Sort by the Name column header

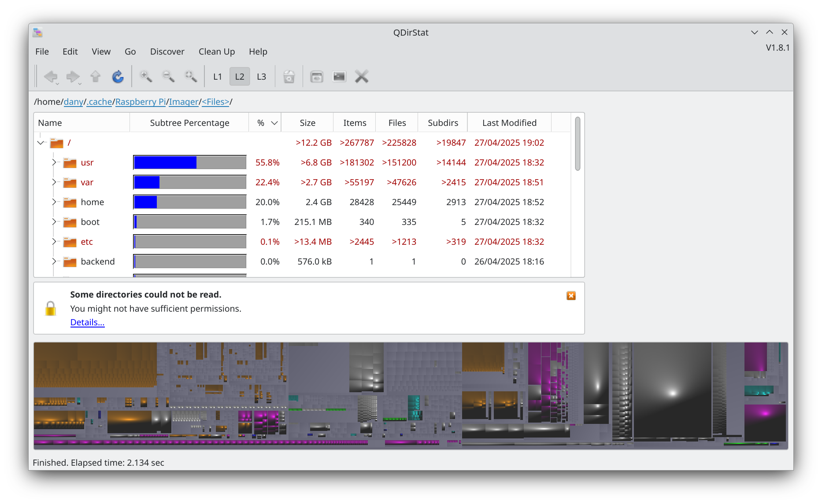(82, 123)
